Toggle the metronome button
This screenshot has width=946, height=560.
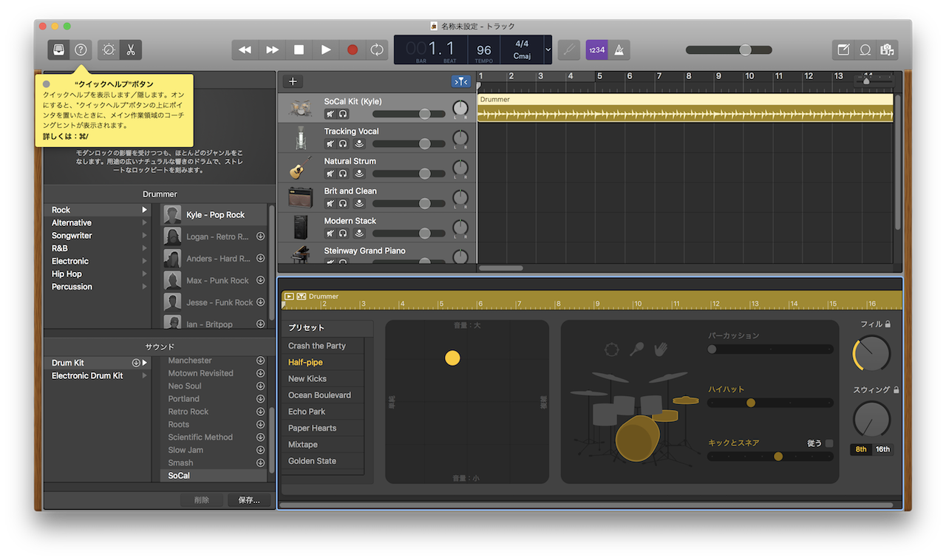(x=619, y=49)
